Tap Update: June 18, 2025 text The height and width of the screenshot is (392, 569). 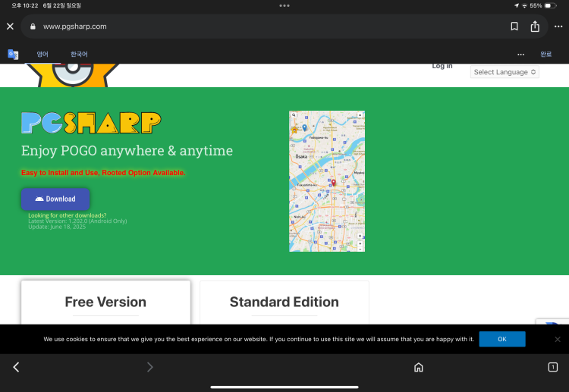pos(57,227)
